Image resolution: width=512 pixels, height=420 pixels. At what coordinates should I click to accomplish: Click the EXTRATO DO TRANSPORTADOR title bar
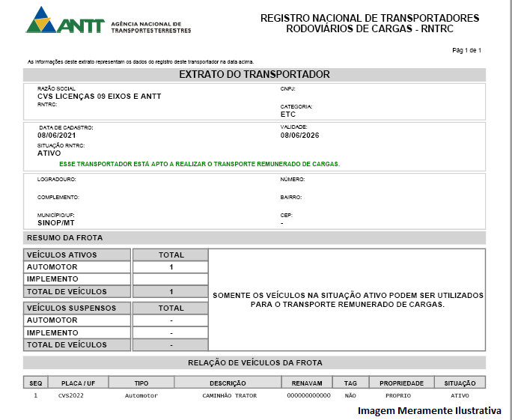click(x=255, y=74)
